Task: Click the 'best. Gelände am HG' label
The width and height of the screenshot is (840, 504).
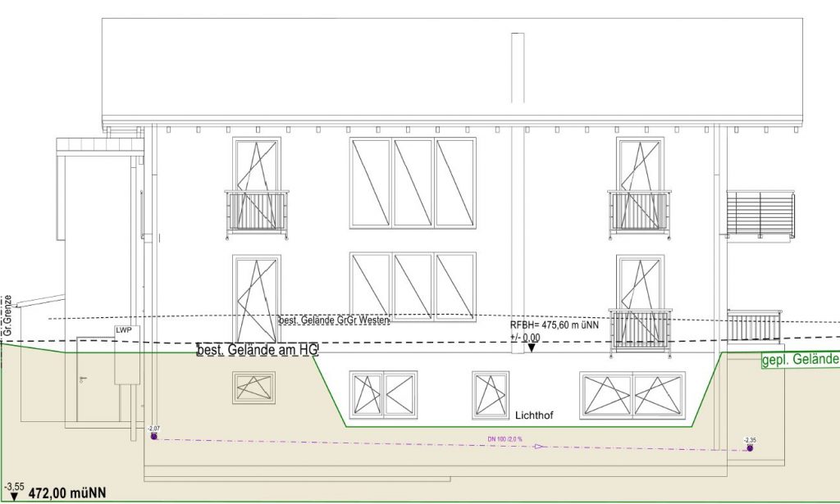Action: click(x=258, y=350)
